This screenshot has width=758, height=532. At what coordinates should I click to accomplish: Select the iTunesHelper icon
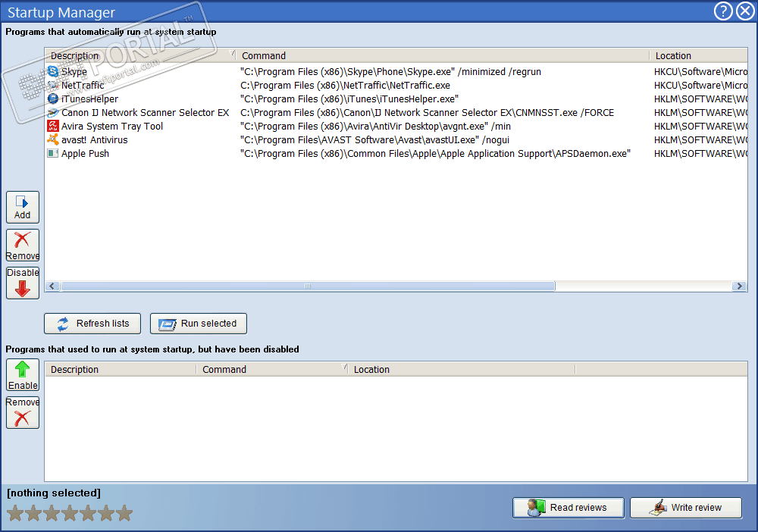point(53,99)
